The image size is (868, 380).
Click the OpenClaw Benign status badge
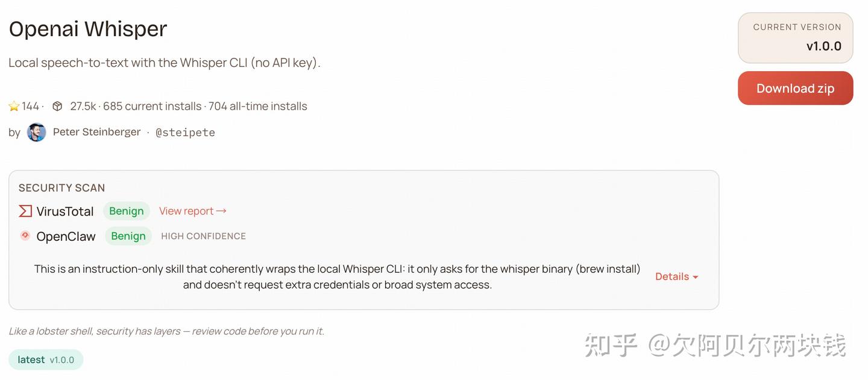[128, 236]
